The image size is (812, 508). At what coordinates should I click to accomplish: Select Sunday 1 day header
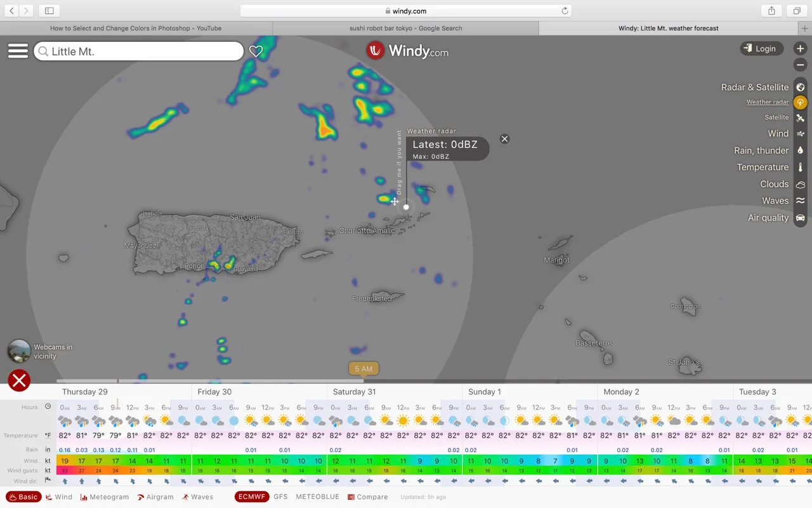coord(484,392)
